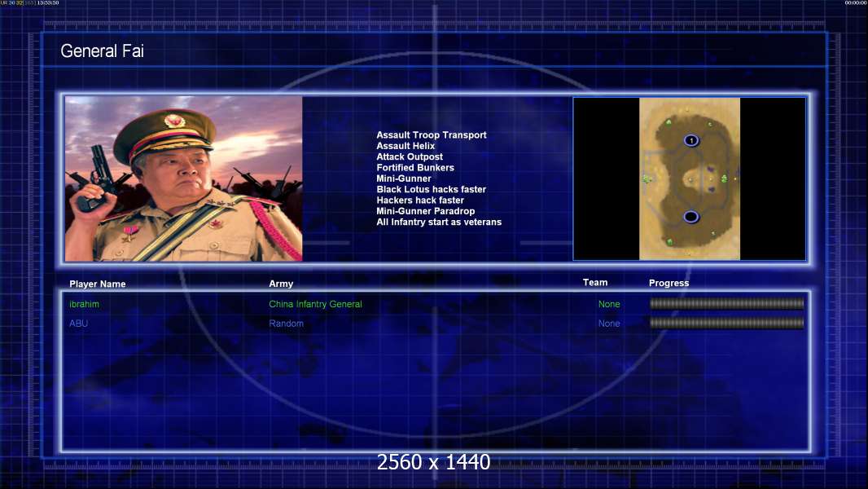Viewport: 868px width, 489px height.
Task: Select the ABU player name
Action: (x=79, y=324)
